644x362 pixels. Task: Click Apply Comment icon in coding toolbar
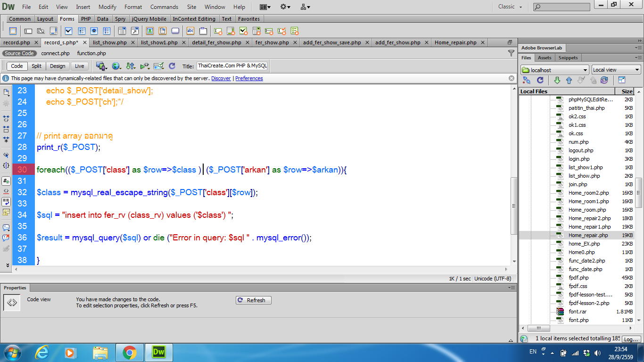[6, 227]
